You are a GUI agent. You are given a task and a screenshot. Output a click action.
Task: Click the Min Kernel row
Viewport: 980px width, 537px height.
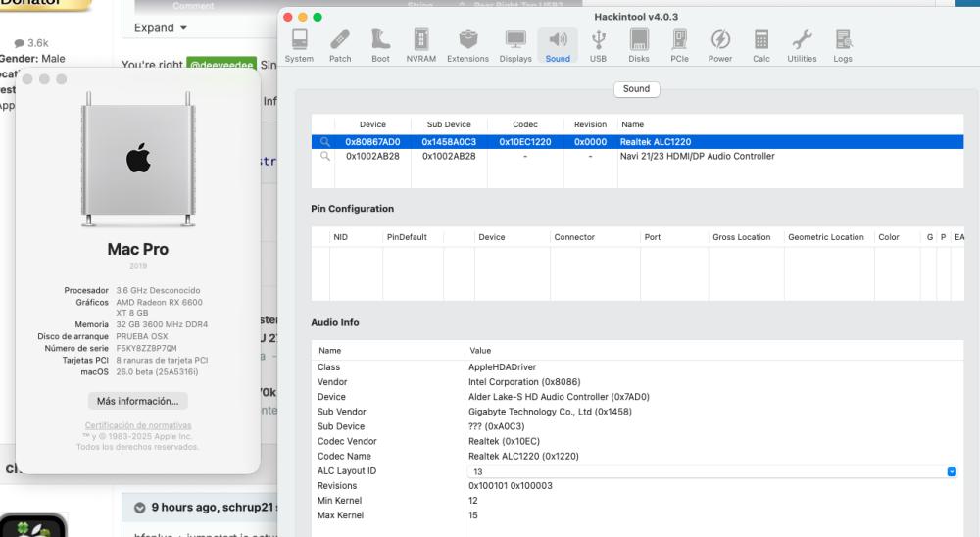point(638,501)
